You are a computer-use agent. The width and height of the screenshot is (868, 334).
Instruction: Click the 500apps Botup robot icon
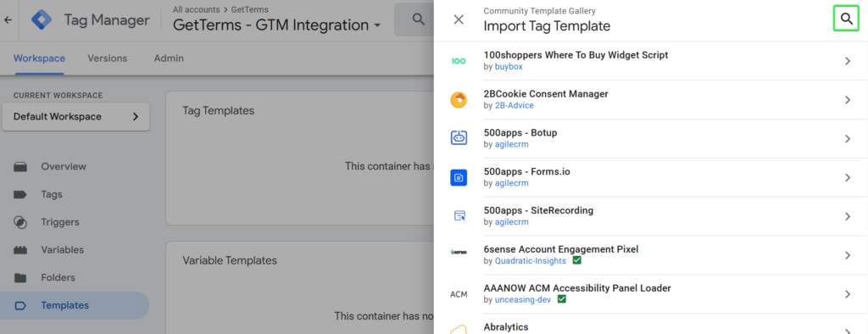459,138
